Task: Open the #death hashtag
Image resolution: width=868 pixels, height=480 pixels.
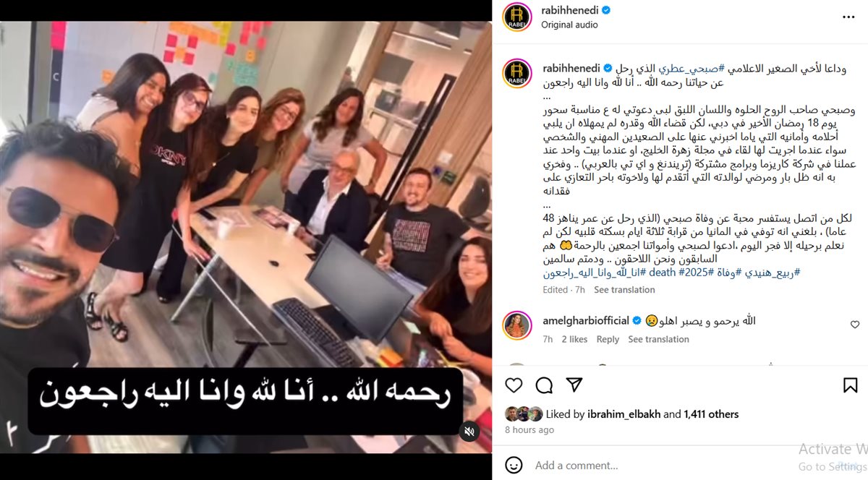Action: click(661, 273)
